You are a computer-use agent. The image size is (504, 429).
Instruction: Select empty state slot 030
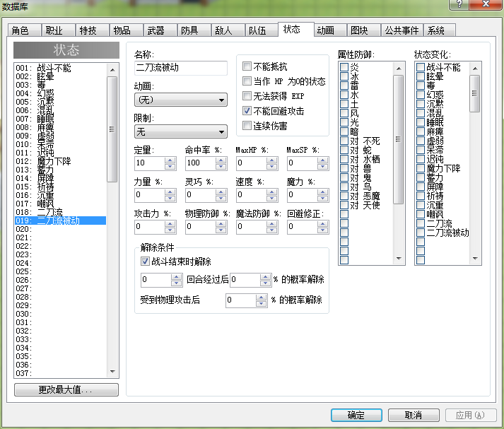click(60, 314)
